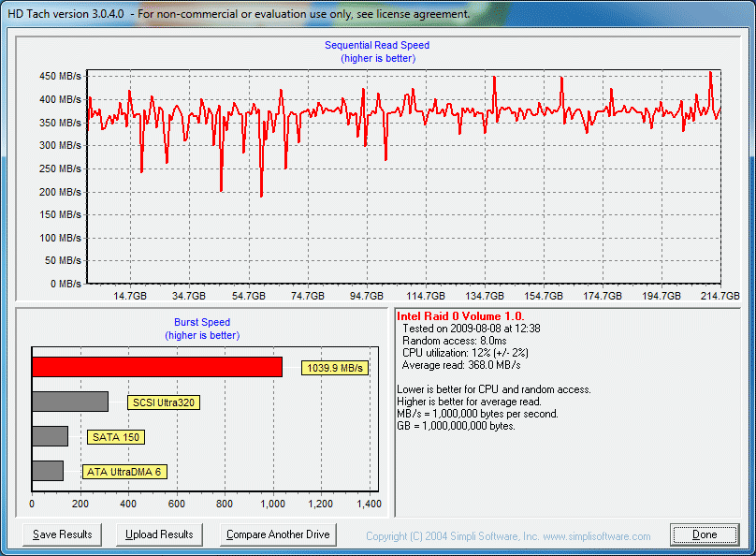Click the Tested on 2009-08-08 line
This screenshot has height=556, width=756.
(x=471, y=329)
